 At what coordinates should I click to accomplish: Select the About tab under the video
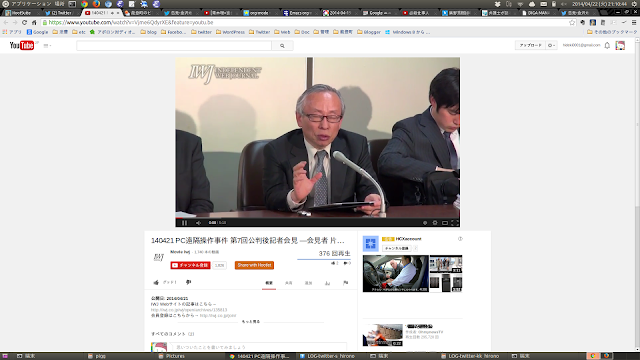point(269,283)
